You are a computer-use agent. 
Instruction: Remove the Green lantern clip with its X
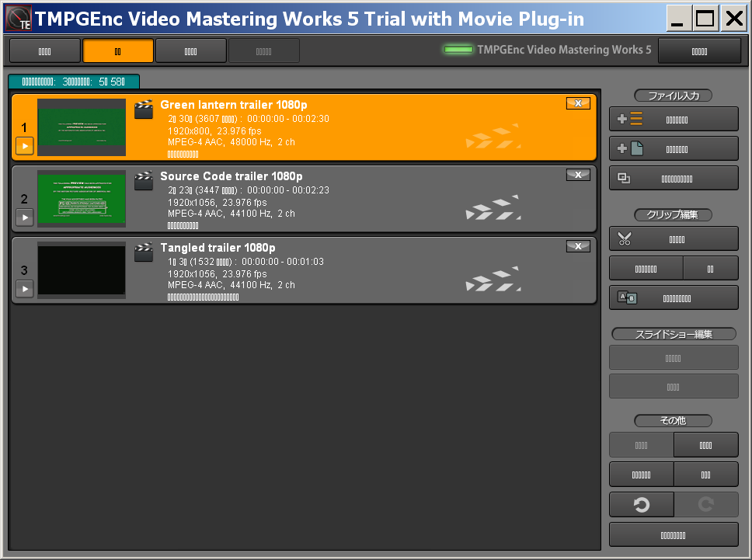pyautogui.click(x=578, y=103)
